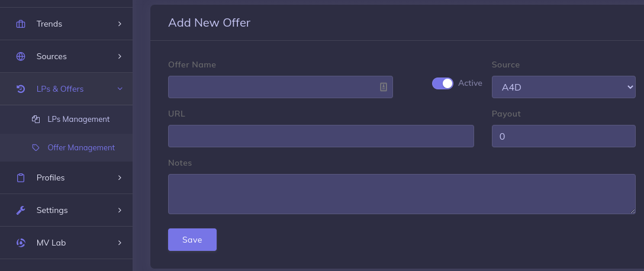Click the Trends briefcase icon
Viewport: 644px width, 271px height.
tap(21, 24)
